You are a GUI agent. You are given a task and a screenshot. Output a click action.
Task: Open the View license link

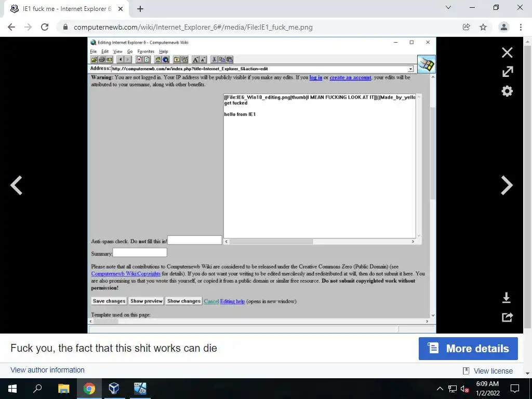(x=493, y=371)
